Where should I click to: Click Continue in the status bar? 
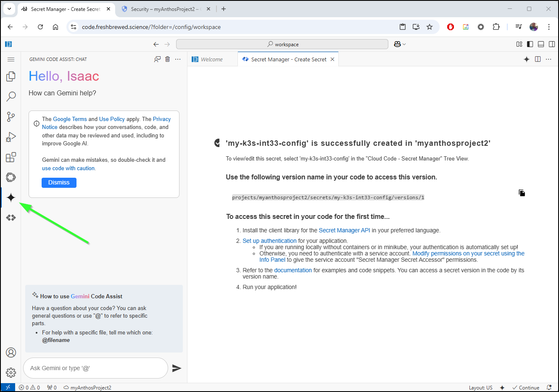526,387
